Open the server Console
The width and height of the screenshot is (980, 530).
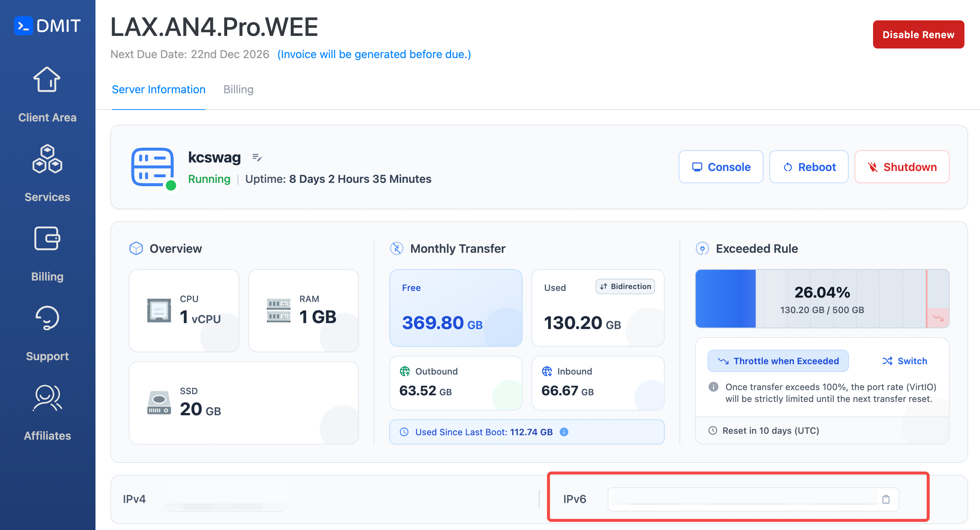(x=721, y=167)
